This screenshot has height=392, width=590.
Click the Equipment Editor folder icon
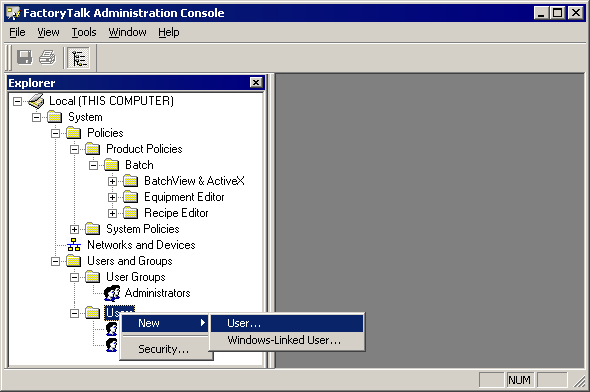click(131, 197)
